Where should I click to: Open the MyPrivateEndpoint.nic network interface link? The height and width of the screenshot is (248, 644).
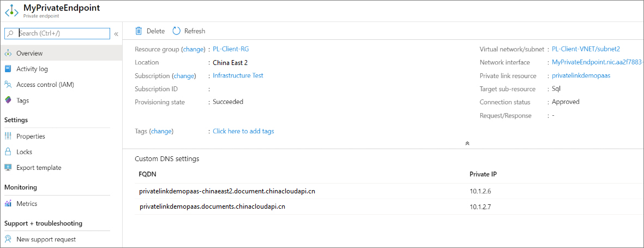(598, 62)
